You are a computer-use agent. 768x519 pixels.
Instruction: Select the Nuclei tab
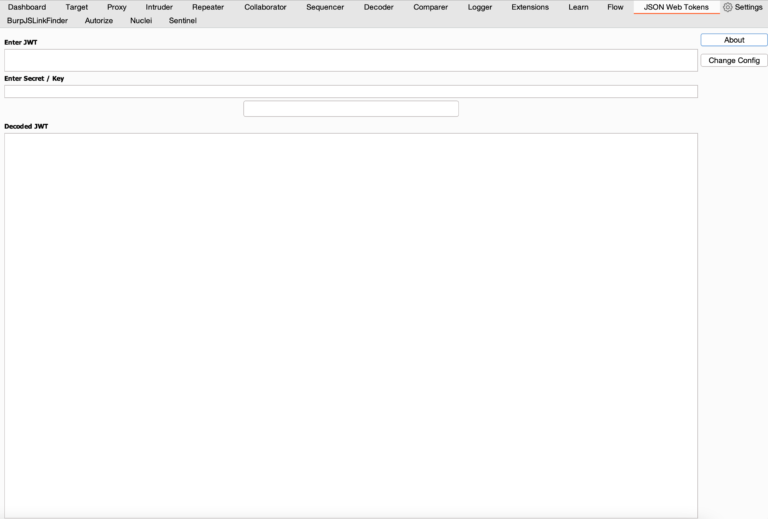point(141,20)
